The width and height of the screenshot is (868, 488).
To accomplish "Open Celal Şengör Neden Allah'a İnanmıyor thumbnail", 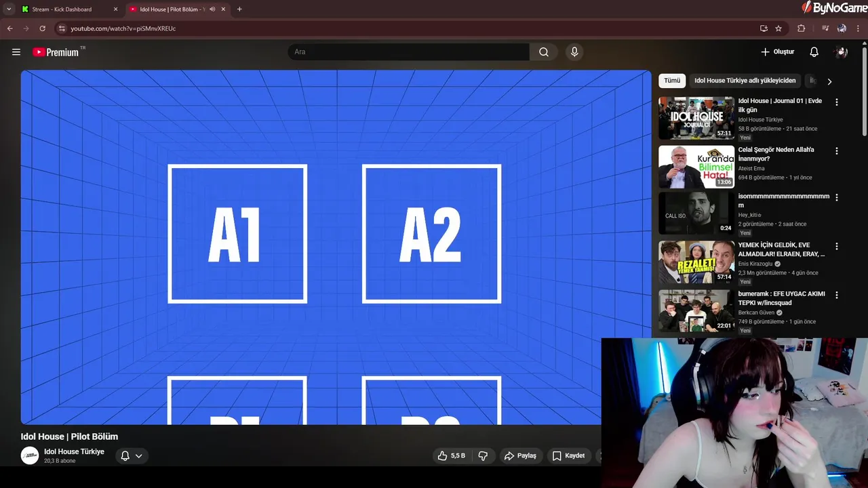I will coord(696,167).
